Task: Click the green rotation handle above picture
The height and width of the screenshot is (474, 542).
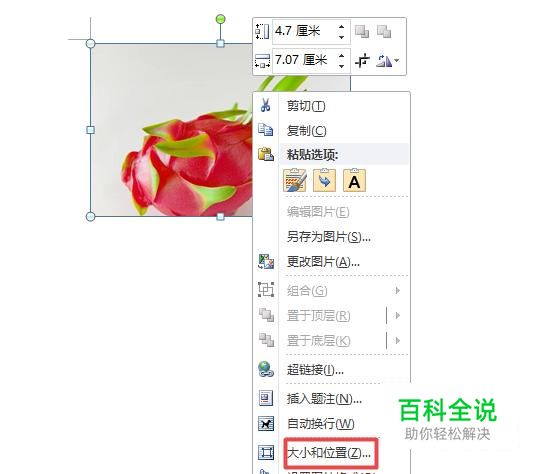Action: pos(221,19)
